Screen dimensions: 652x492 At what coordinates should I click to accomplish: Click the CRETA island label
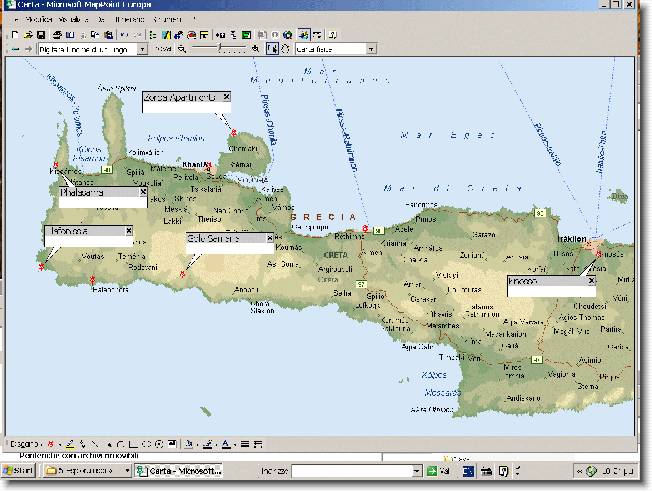[335, 255]
